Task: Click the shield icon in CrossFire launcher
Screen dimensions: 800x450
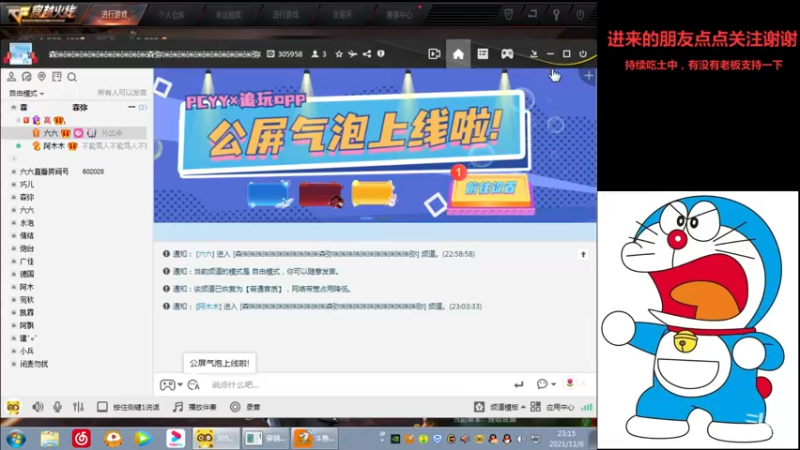Action: pyautogui.click(x=509, y=14)
